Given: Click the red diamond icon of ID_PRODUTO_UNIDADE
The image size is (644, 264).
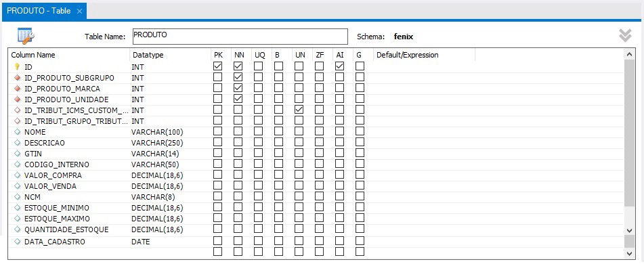Looking at the screenshot, I should 17,100.
